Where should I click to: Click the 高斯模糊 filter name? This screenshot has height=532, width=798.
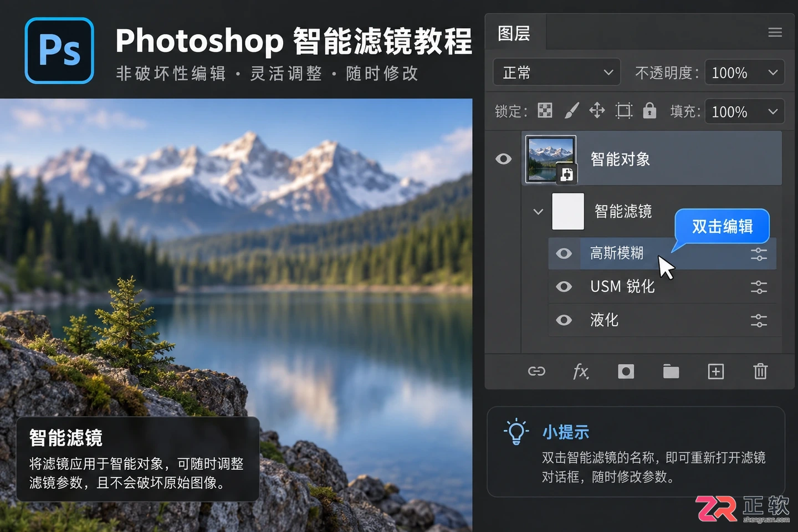coord(617,253)
